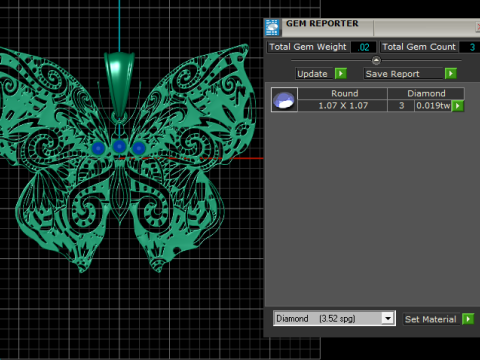This screenshot has height=360, width=480.
Task: Click the 'Total Gem Count' label
Action: (x=419, y=47)
